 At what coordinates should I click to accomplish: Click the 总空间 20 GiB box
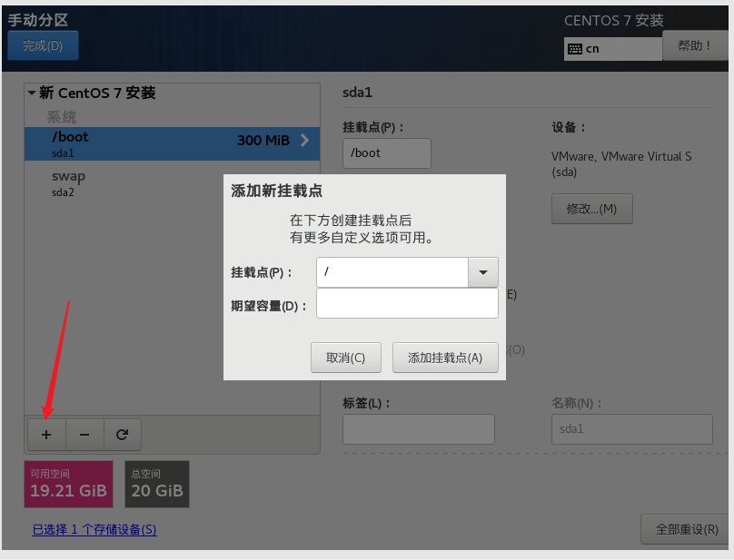[157, 484]
